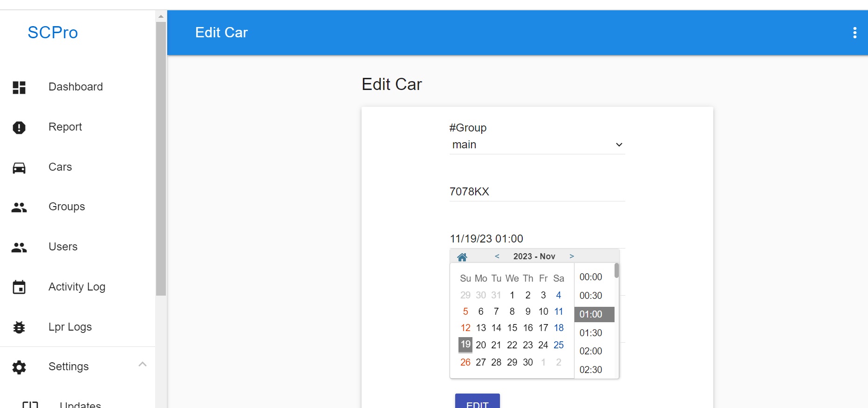Click the time list scrollbar

tap(616, 271)
